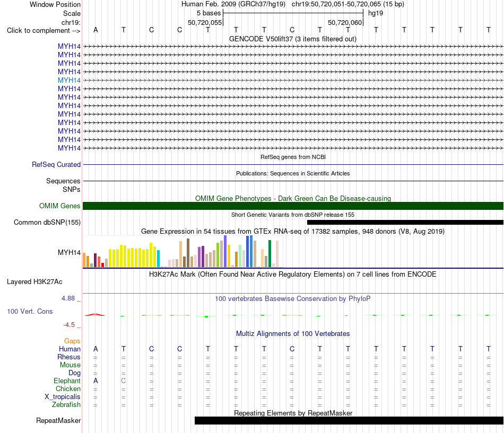504x433 pixels.
Task: Click the dark green OMIM Genes bar
Action: 293,206
